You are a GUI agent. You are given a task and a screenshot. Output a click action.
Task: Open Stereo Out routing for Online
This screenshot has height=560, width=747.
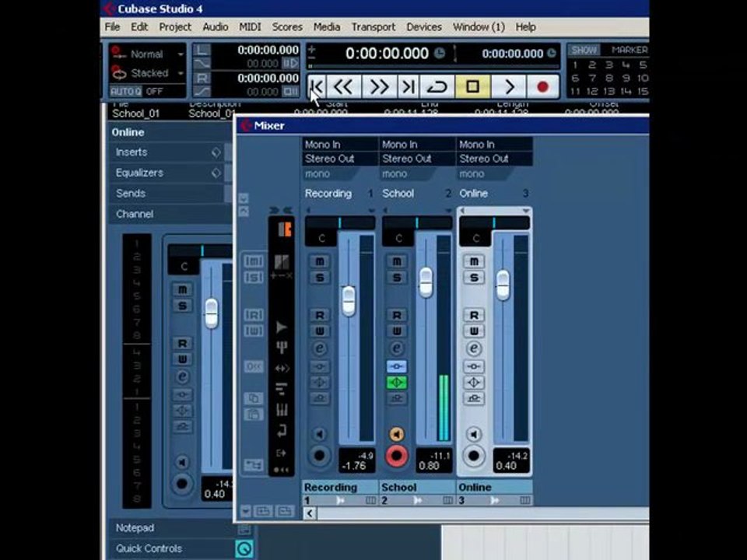click(x=495, y=159)
